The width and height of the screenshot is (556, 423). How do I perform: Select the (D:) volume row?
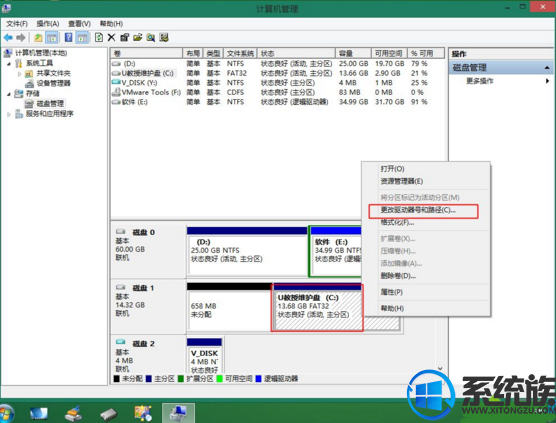(277, 64)
